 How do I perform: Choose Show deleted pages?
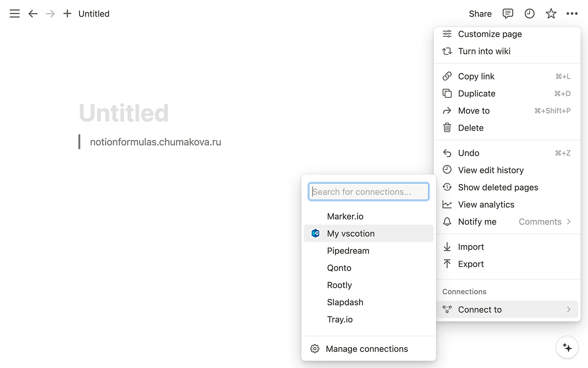click(x=507, y=187)
